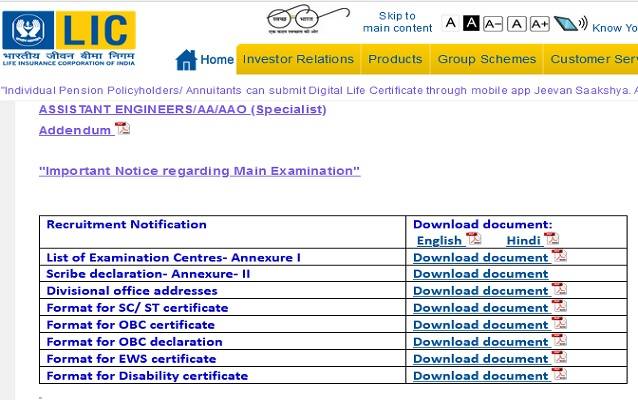Download document for Divisional office addresses
The height and width of the screenshot is (400, 638).
coord(481,291)
